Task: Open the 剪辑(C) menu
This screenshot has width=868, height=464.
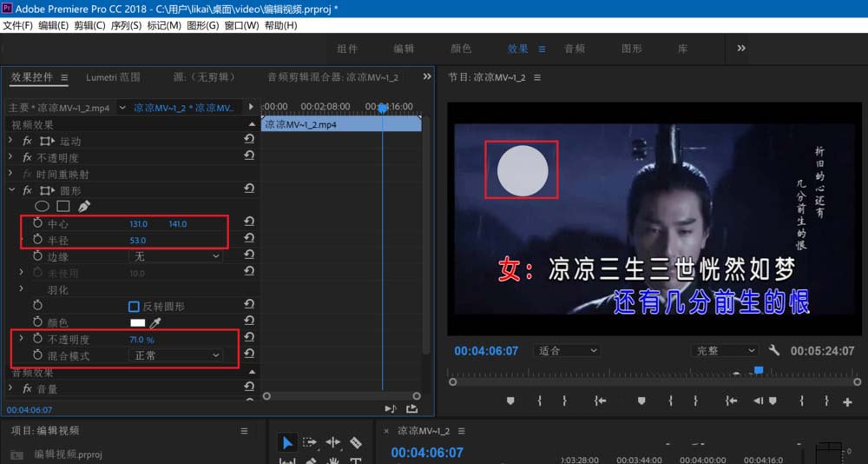Action: pos(89,25)
